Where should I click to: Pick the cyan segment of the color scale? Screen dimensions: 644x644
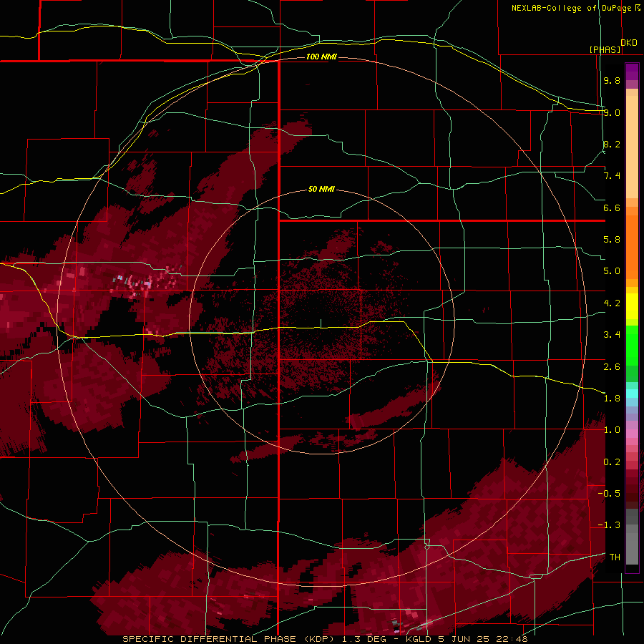[632, 394]
